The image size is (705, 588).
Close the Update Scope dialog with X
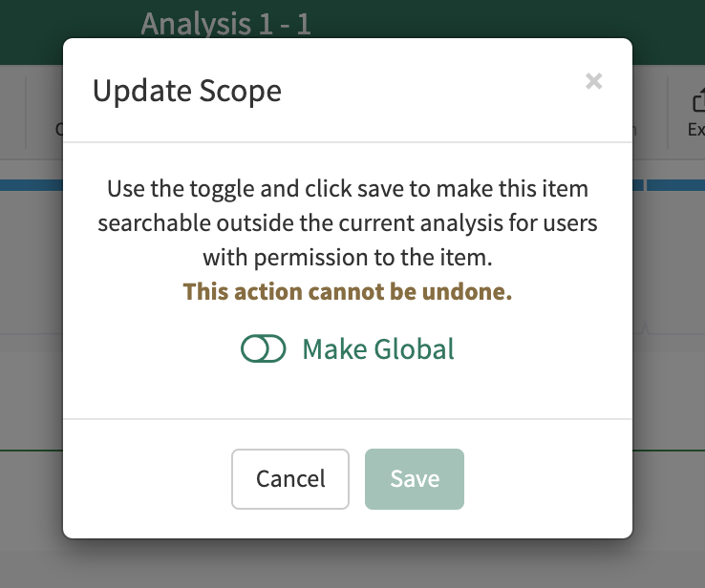coord(594,82)
